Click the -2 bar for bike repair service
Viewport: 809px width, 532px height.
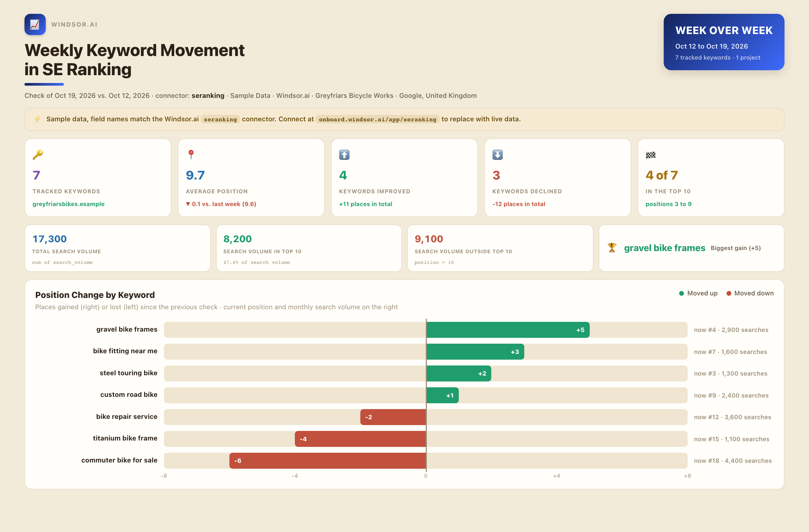tap(393, 417)
